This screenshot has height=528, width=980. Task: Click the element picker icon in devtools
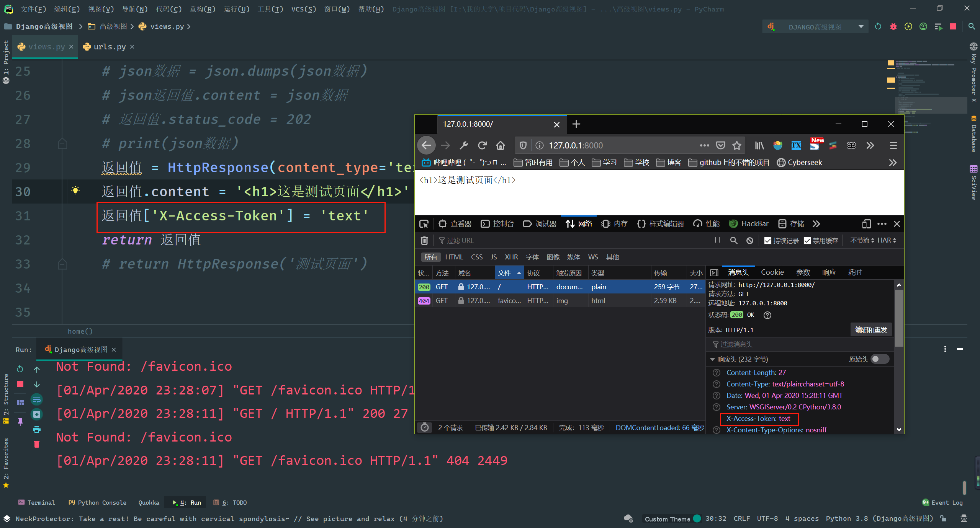point(424,224)
